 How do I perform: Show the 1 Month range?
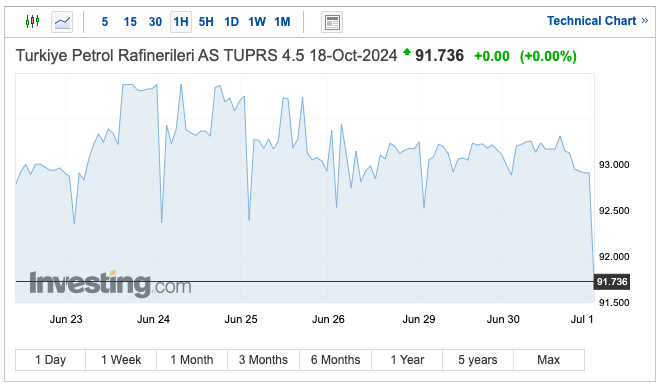tap(192, 360)
